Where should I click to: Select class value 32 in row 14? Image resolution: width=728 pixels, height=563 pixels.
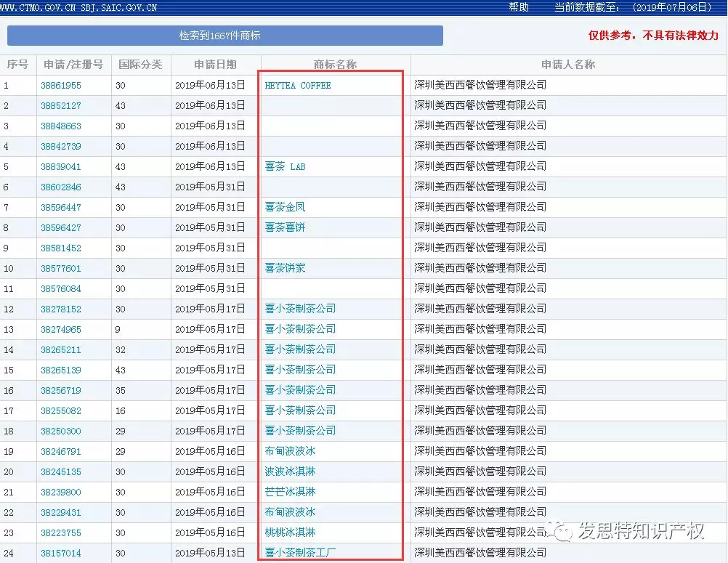tap(121, 350)
